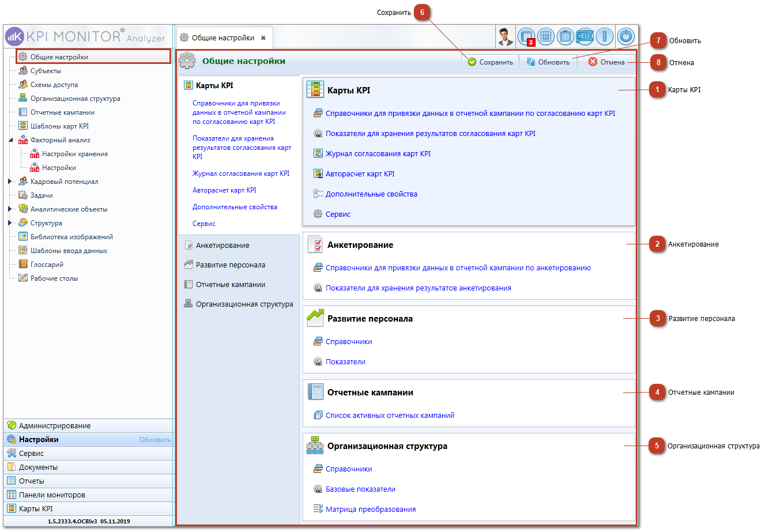Click the Субъекты users icon in tree

pyautogui.click(x=23, y=71)
